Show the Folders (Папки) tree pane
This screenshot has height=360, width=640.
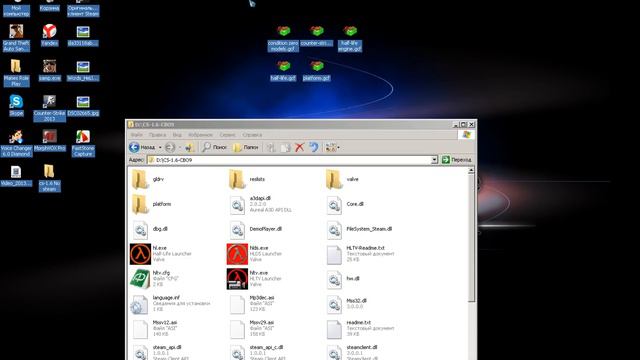pyautogui.click(x=246, y=147)
